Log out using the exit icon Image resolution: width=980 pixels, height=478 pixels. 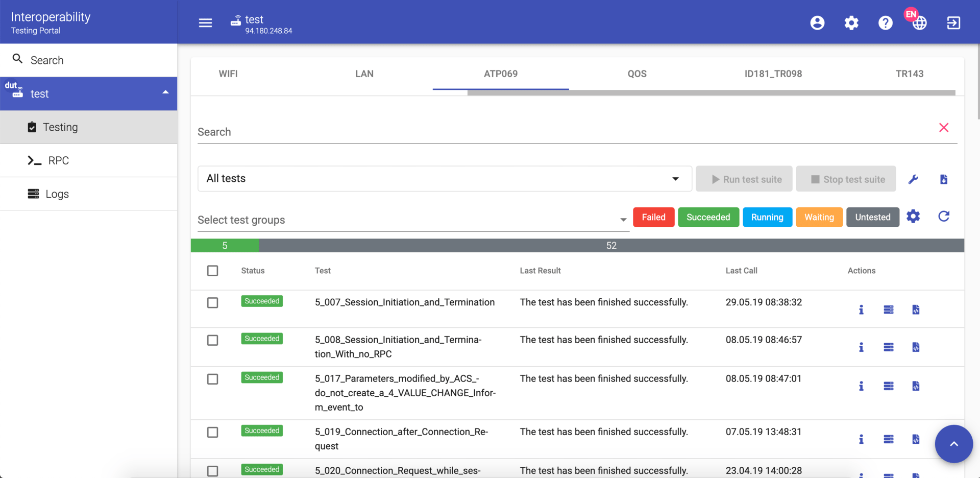click(953, 23)
